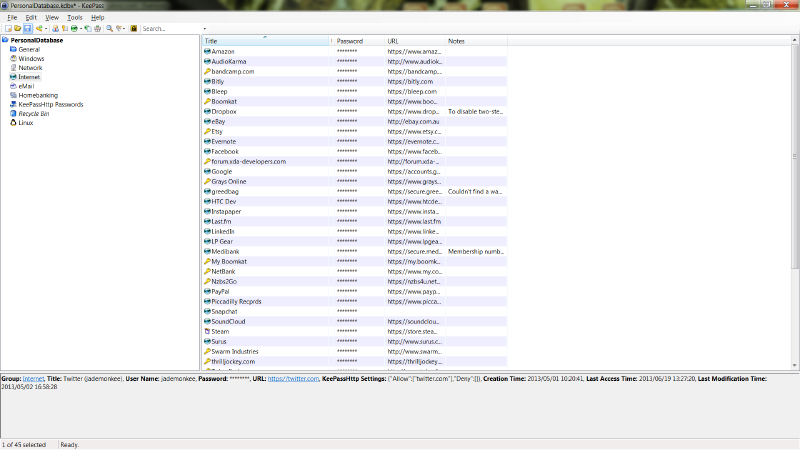
Task: Open the Add Entry dropdown arrow
Action: (46, 29)
